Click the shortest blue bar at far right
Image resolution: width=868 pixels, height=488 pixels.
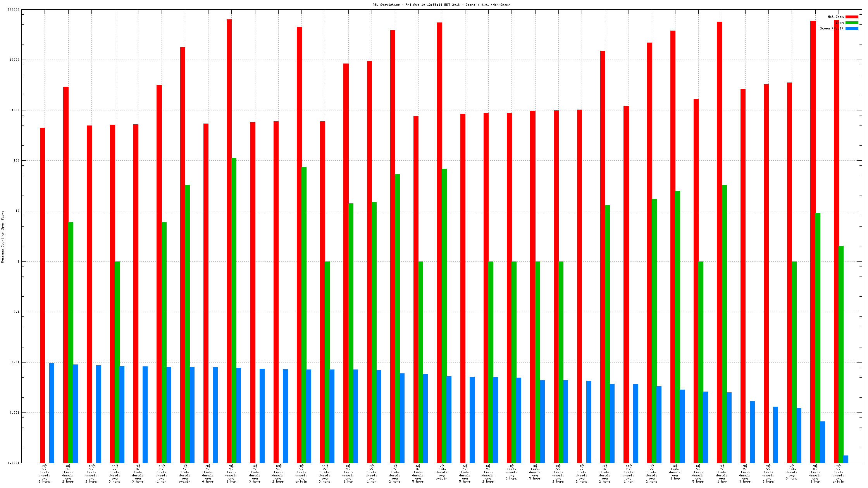click(x=846, y=459)
